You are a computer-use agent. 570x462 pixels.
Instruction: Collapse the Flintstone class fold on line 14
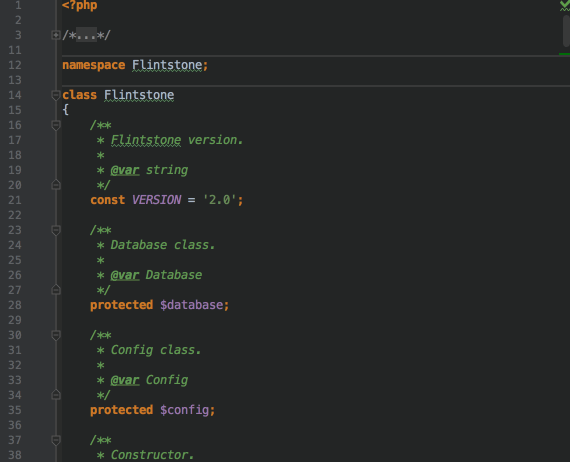coord(56,95)
